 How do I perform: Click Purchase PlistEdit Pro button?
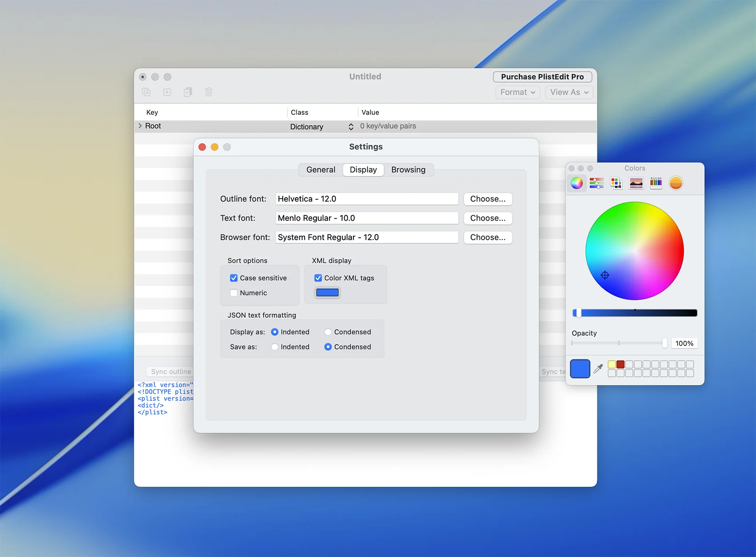(x=542, y=77)
